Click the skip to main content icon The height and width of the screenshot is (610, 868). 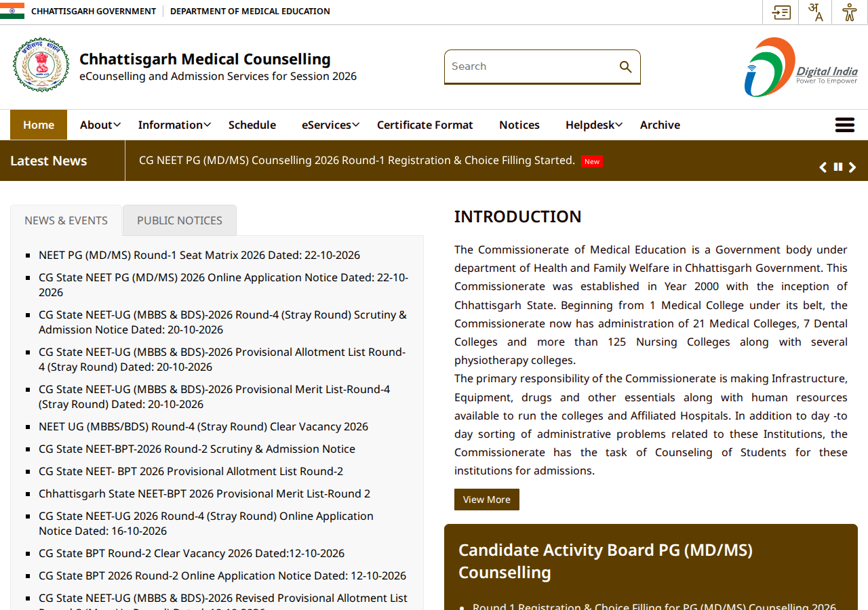pyautogui.click(x=781, y=12)
